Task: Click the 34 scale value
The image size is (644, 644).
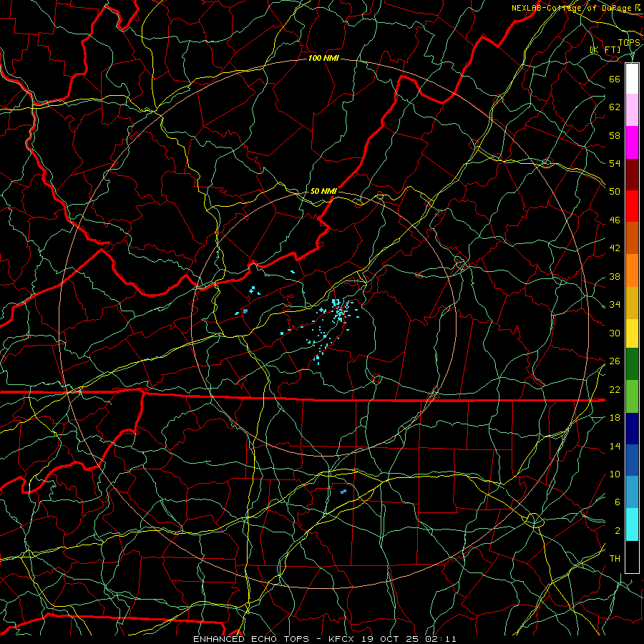Action: [615, 305]
